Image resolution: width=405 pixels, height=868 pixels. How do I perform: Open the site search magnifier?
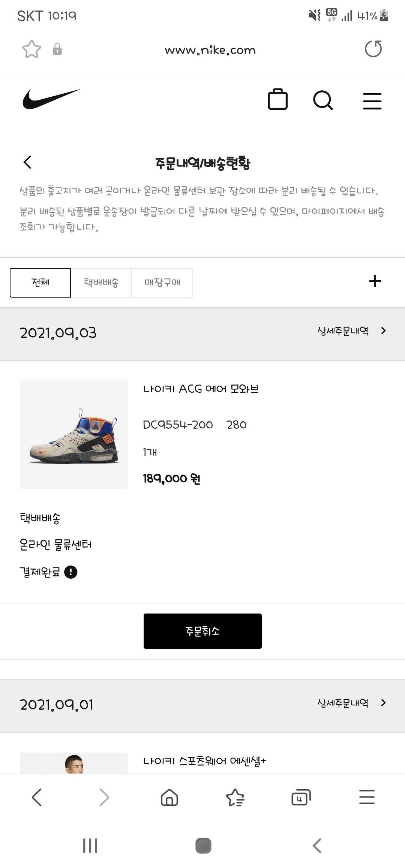pyautogui.click(x=323, y=100)
